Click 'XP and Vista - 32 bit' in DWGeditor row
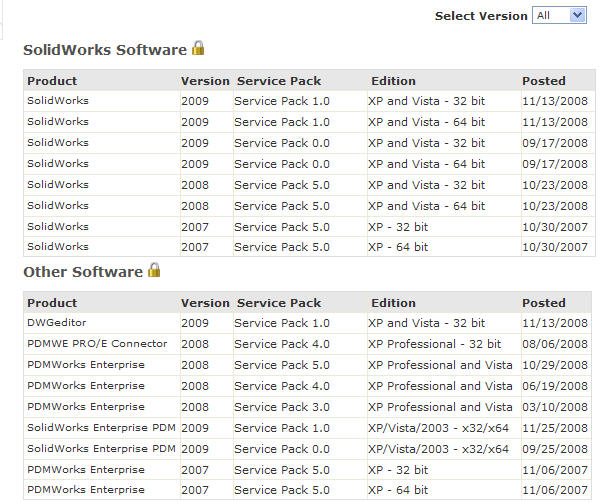The width and height of the screenshot is (605, 503). (x=426, y=323)
